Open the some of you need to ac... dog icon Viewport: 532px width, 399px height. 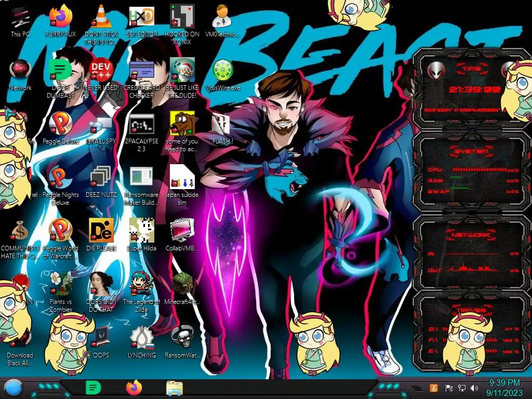[182, 132]
